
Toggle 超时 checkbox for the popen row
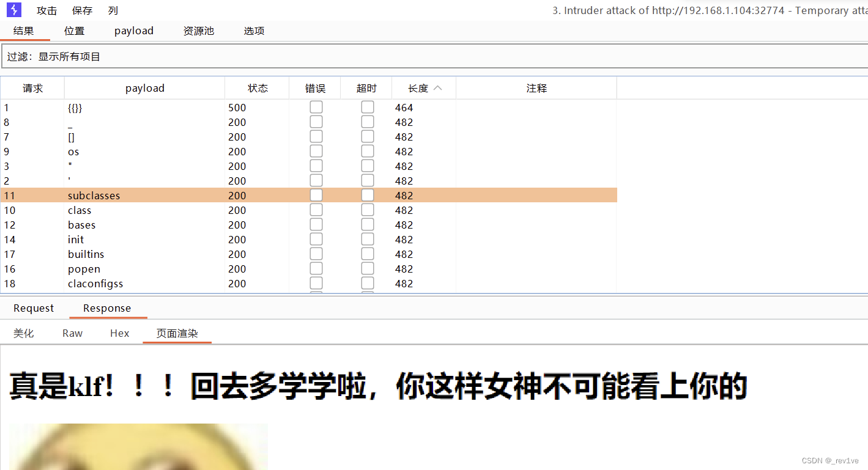[368, 268]
